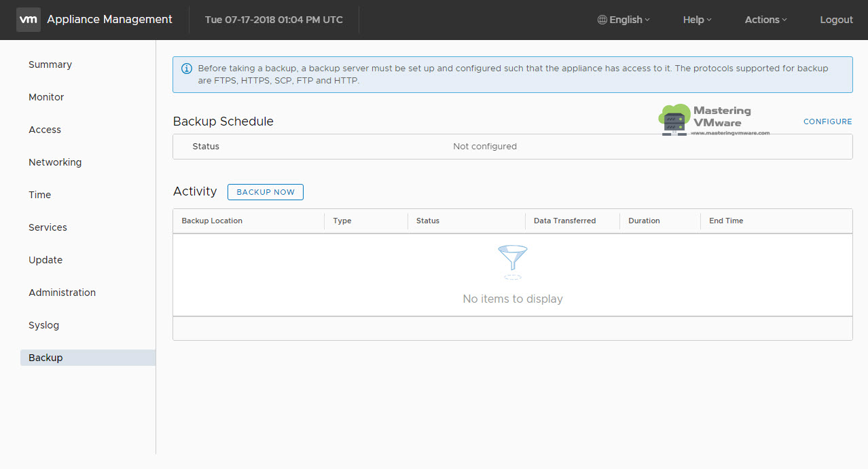The image size is (868, 469).
Task: Click the Mastering VMware logo
Action: pyautogui.click(x=712, y=119)
